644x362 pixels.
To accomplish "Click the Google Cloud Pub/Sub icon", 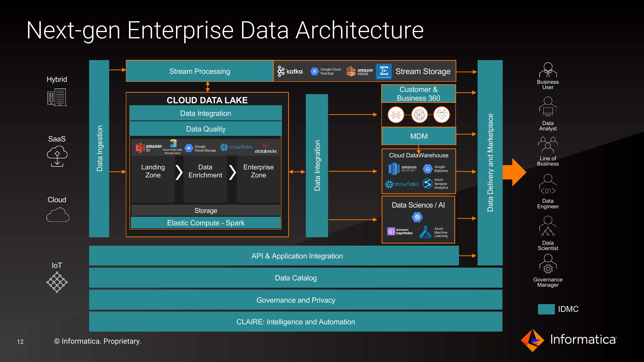I will pyautogui.click(x=314, y=71).
